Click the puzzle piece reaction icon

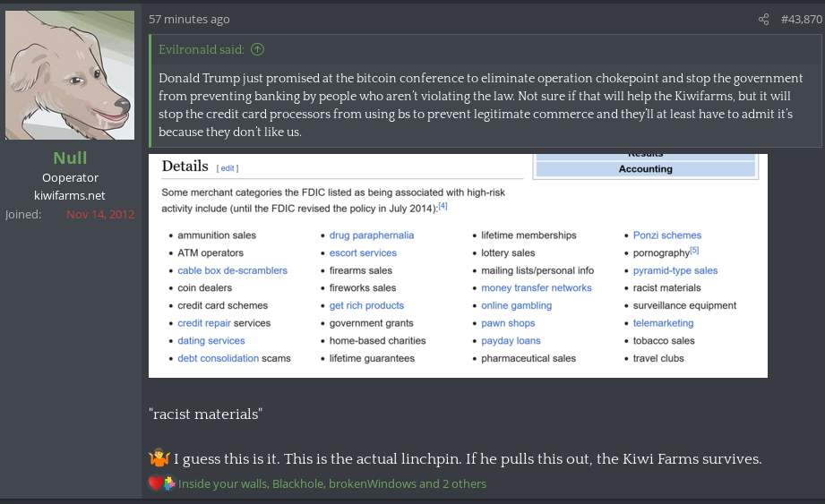pos(169,483)
